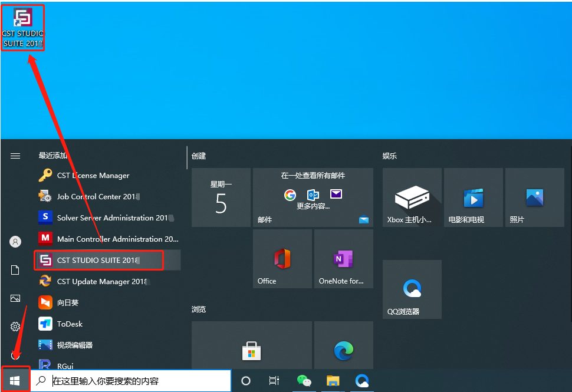The height and width of the screenshot is (392, 572).
Task: Open the Xbox 主机小帮手 tile
Action: pyautogui.click(x=412, y=197)
